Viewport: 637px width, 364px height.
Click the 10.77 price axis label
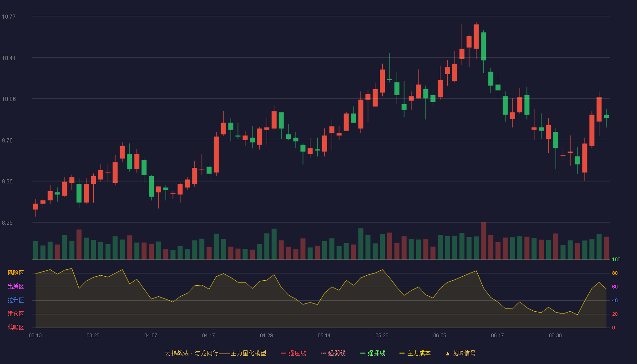[9, 17]
